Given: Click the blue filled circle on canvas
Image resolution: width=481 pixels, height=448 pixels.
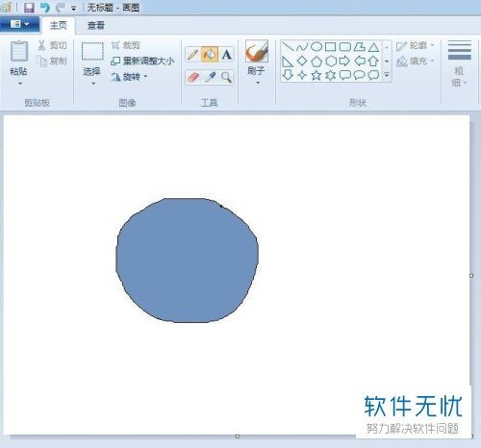Looking at the screenshot, I should (x=187, y=261).
